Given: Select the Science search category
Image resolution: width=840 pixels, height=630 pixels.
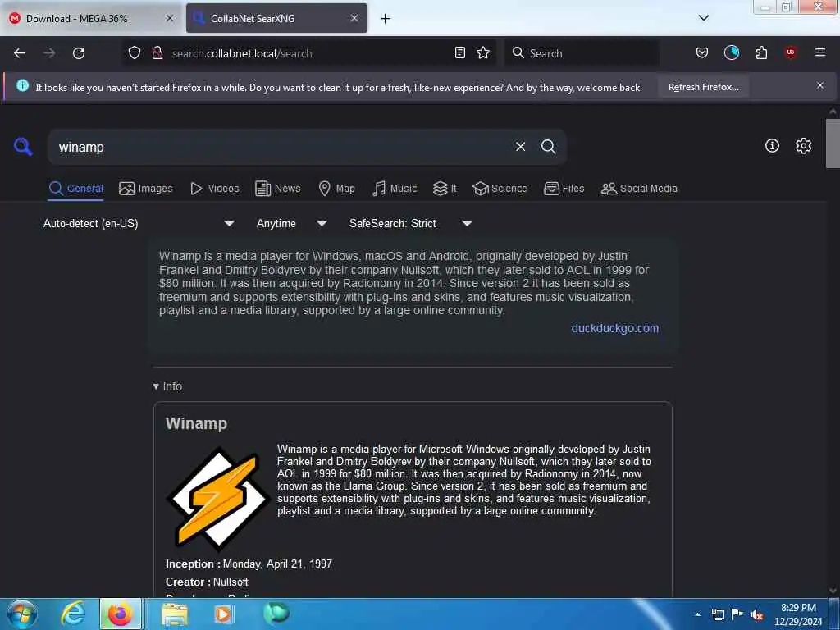Looking at the screenshot, I should pyautogui.click(x=500, y=189).
